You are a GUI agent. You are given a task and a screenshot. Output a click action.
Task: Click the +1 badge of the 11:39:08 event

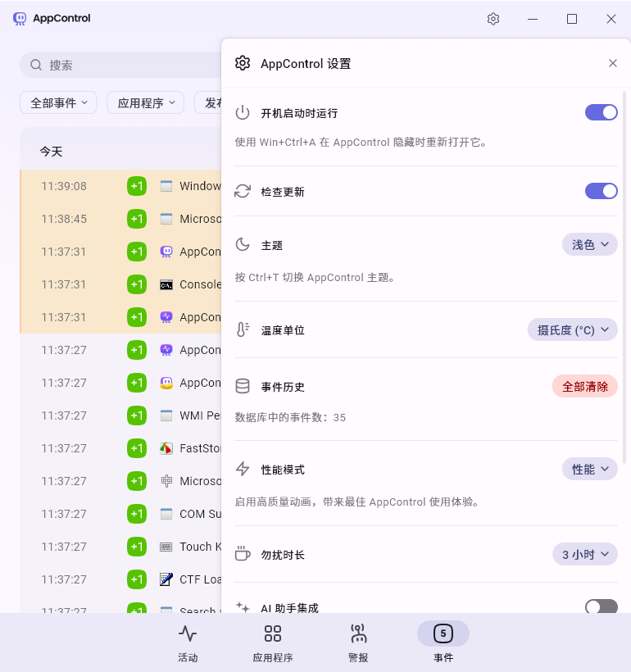pyautogui.click(x=137, y=186)
